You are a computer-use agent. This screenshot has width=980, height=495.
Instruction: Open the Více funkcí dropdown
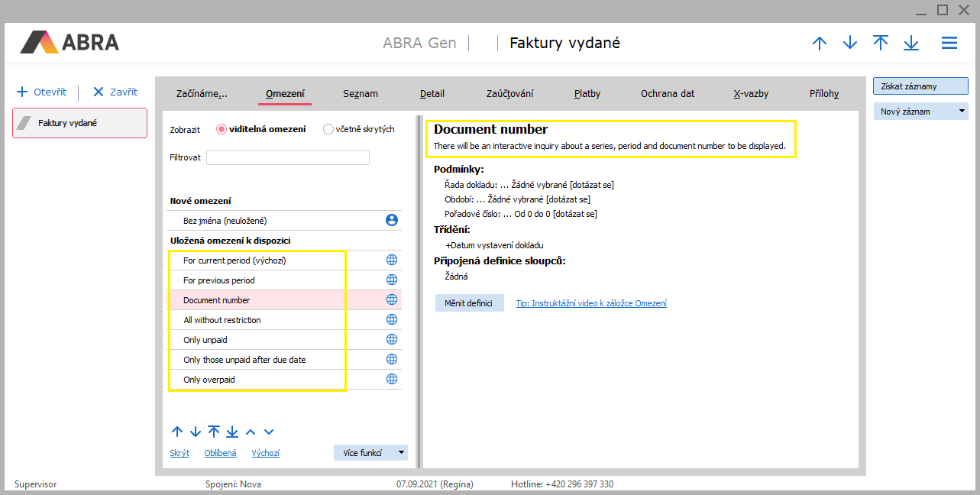(x=370, y=452)
